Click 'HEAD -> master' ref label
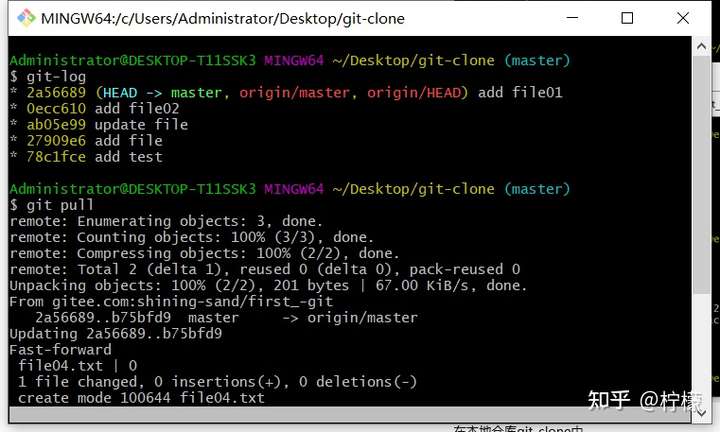The width and height of the screenshot is (720, 432). [x=162, y=93]
